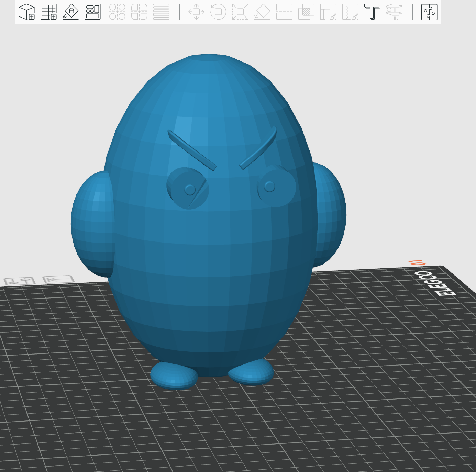476x472 pixels.
Task: Open the Variable layer height tool
Action: coord(161,12)
